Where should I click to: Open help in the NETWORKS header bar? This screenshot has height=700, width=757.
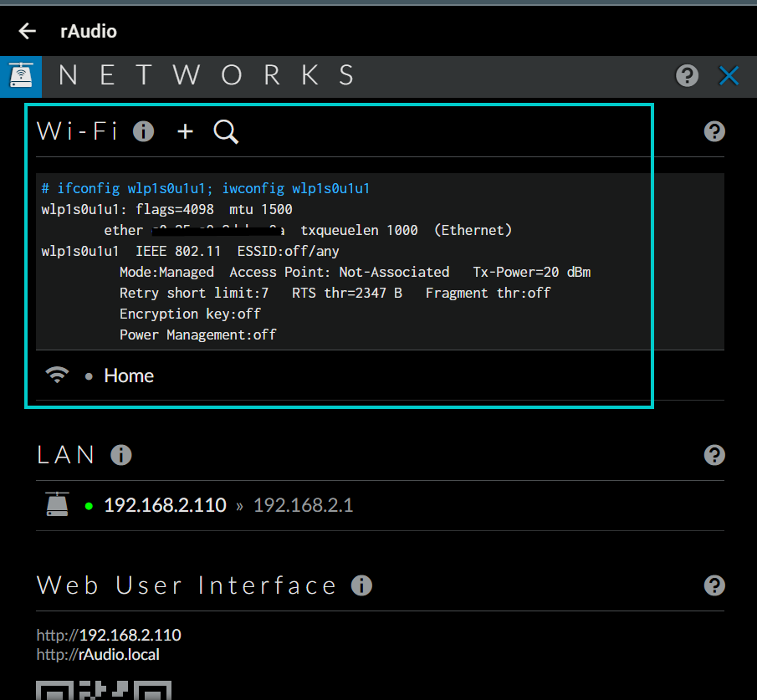click(x=687, y=76)
